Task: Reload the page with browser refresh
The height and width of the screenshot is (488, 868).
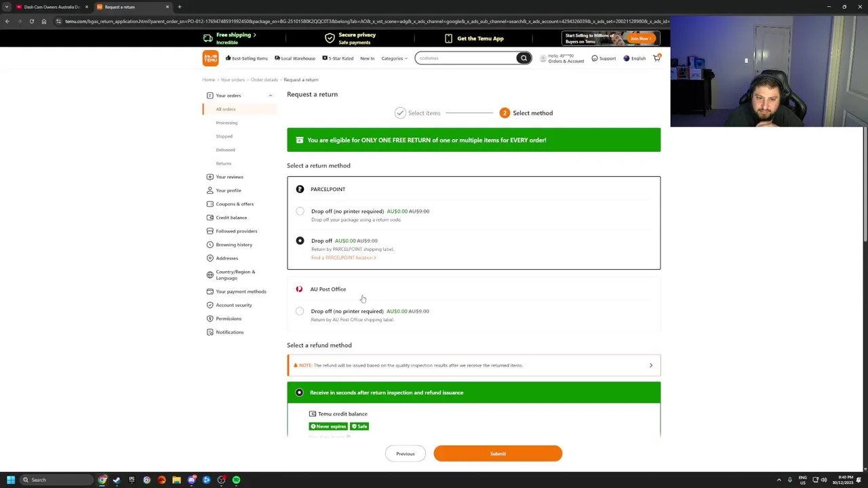Action: (x=31, y=21)
